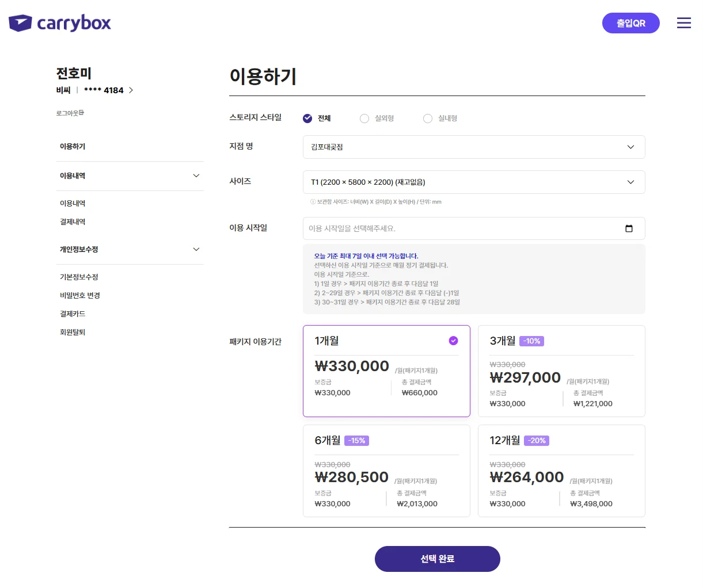Open 회원탈퇴 in the sidebar
Viewport: 703px width, 588px height.
point(73,333)
